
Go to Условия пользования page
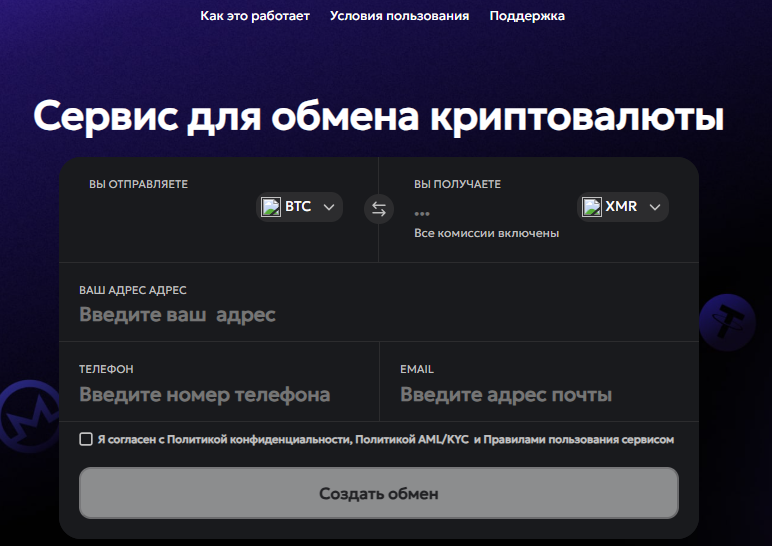399,16
